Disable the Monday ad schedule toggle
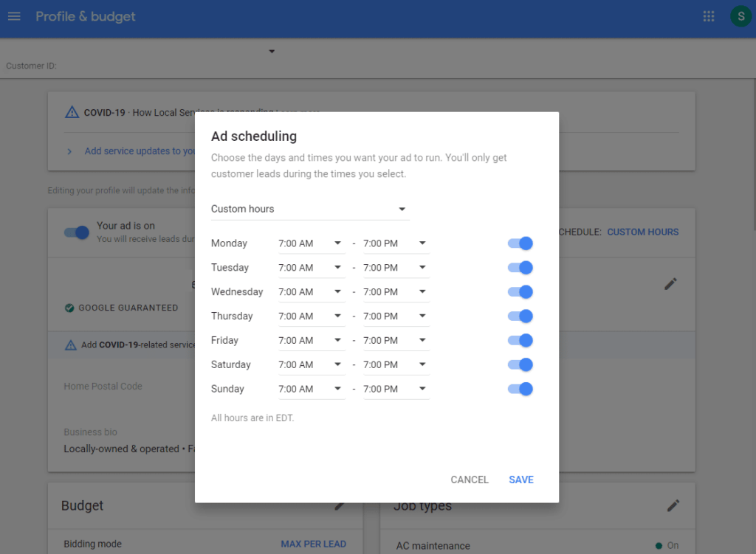 [x=520, y=243]
